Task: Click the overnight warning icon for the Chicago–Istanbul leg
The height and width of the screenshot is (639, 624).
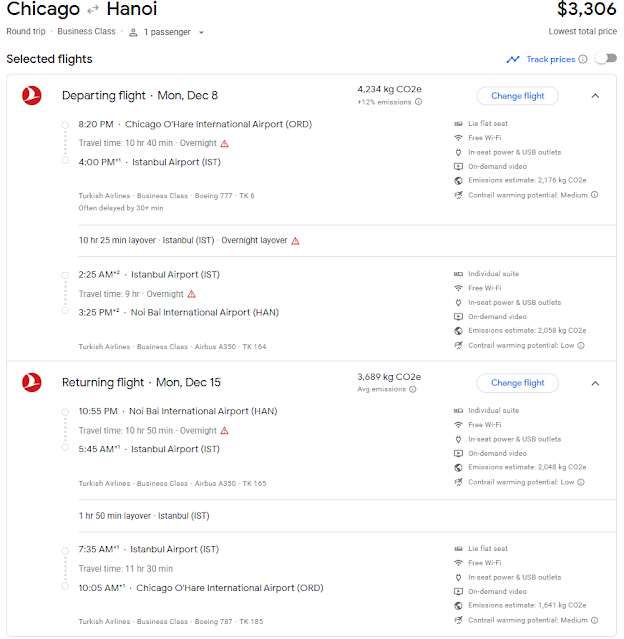Action: [225, 143]
